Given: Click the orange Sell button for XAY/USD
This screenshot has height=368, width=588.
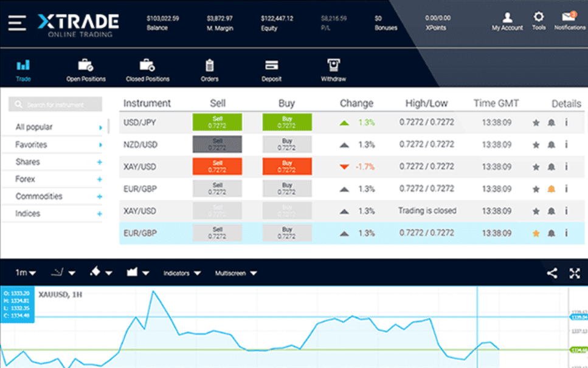Looking at the screenshot, I should (217, 166).
